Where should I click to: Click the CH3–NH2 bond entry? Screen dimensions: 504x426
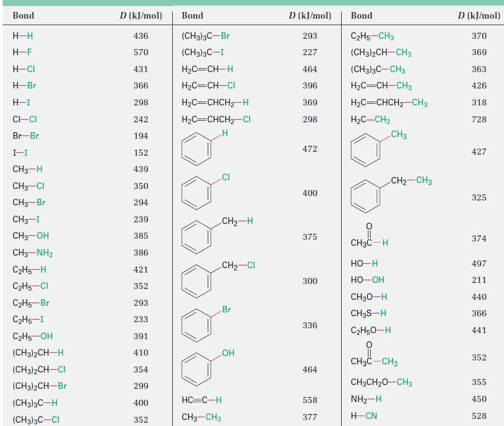click(x=32, y=252)
